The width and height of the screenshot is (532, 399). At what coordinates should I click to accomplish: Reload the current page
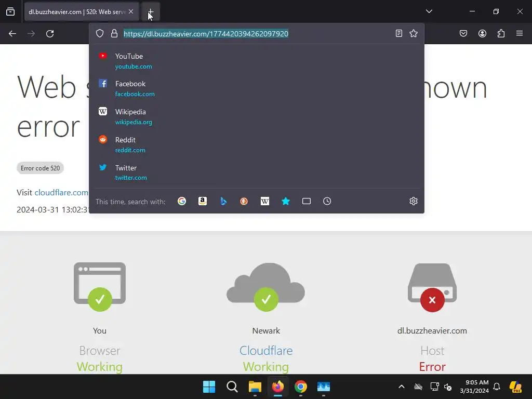tap(50, 34)
